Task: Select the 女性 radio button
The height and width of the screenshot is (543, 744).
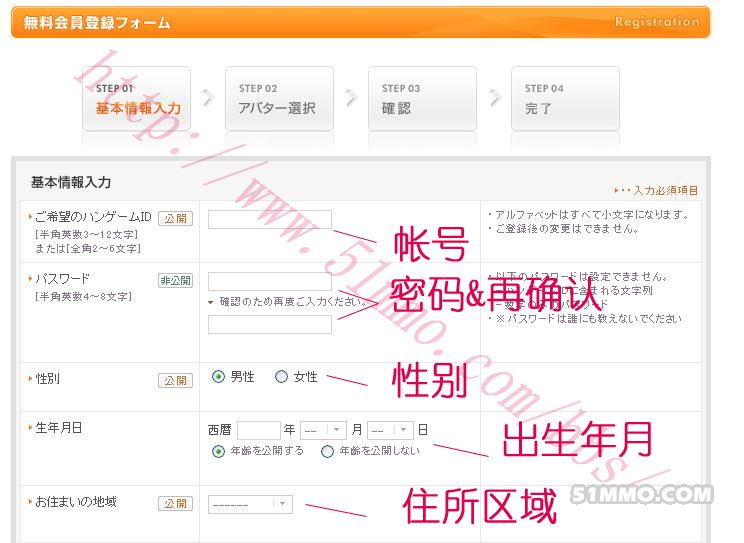Action: pyautogui.click(x=281, y=377)
